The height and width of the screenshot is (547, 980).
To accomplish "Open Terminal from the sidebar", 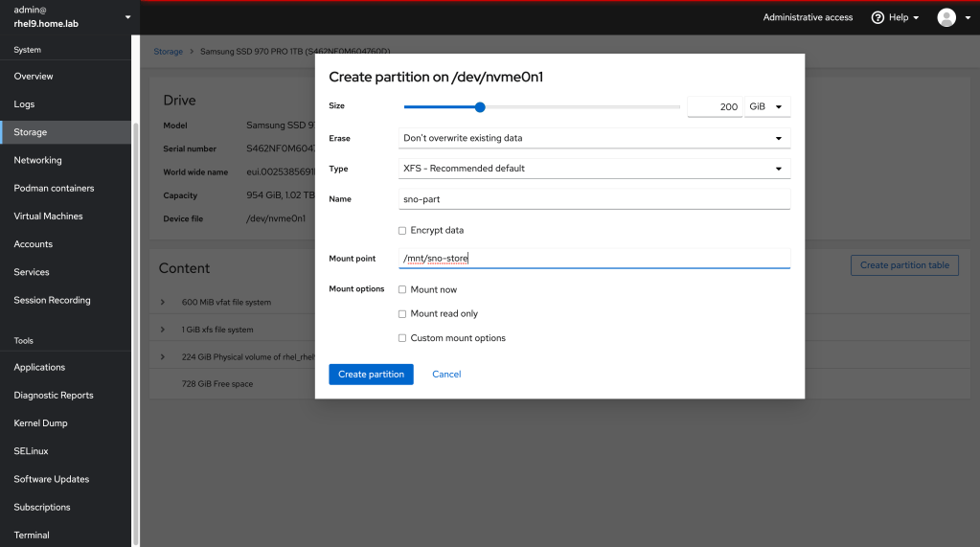I will pos(32,536).
